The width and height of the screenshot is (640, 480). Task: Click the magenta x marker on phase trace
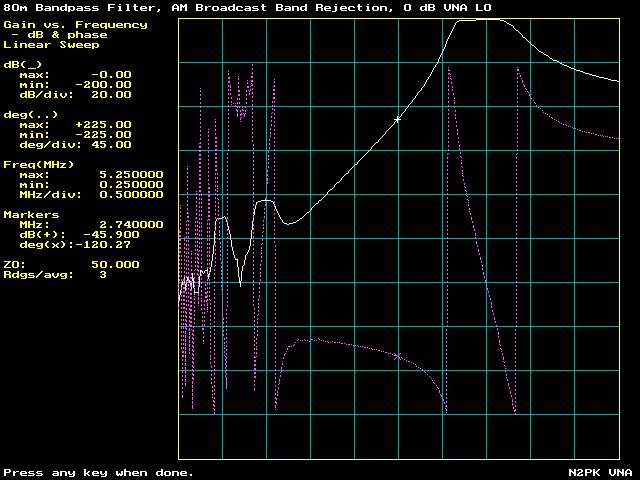tap(397, 356)
